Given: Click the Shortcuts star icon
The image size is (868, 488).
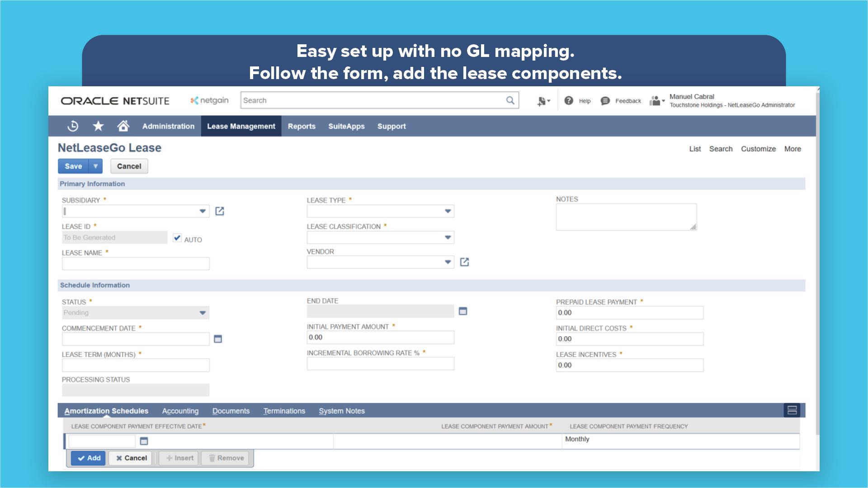Looking at the screenshot, I should click(98, 126).
